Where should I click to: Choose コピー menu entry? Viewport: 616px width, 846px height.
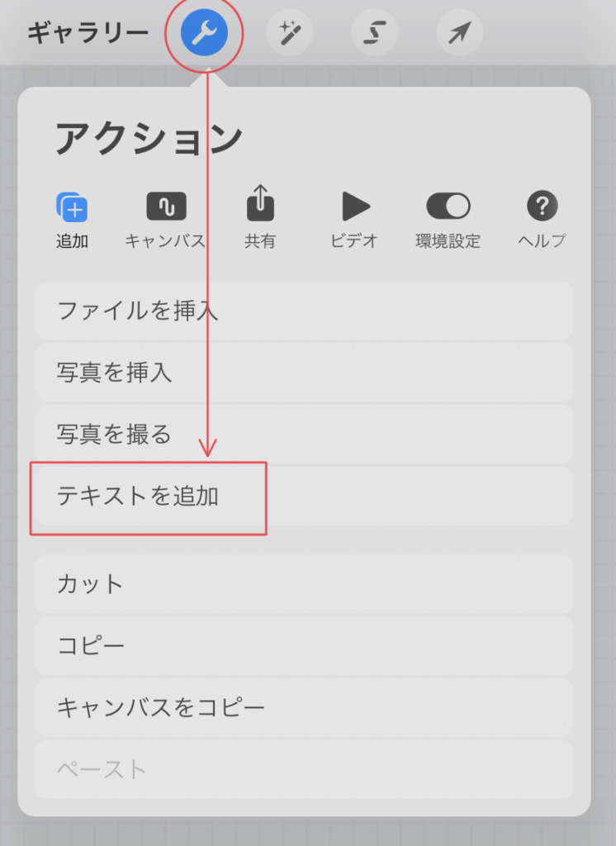pyautogui.click(x=304, y=646)
